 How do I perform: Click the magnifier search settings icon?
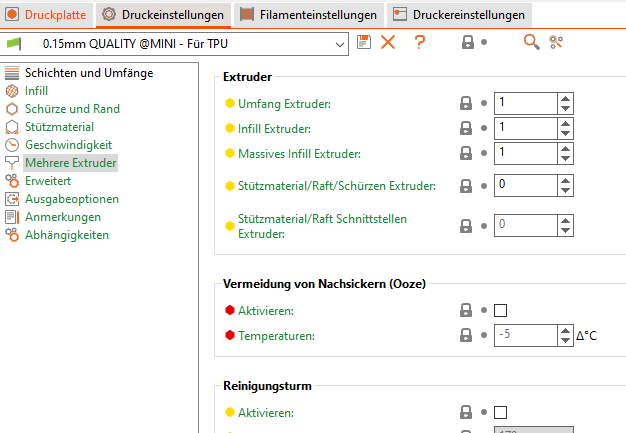tap(532, 42)
